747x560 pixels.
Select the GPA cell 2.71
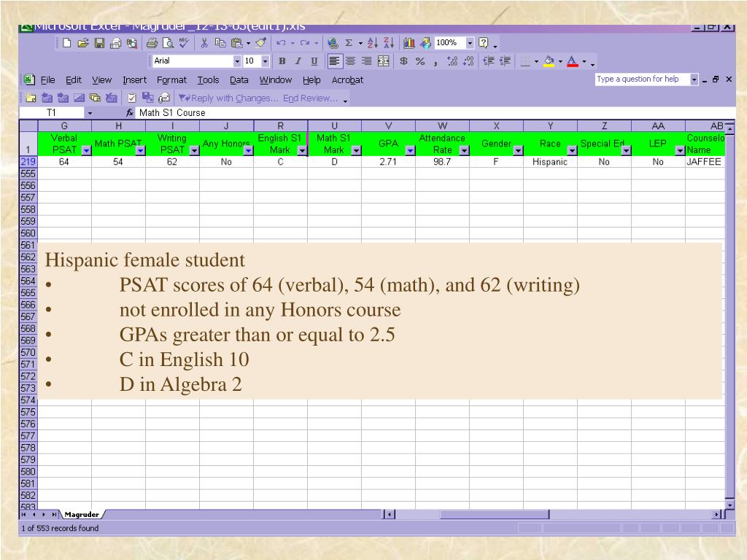tap(388, 162)
